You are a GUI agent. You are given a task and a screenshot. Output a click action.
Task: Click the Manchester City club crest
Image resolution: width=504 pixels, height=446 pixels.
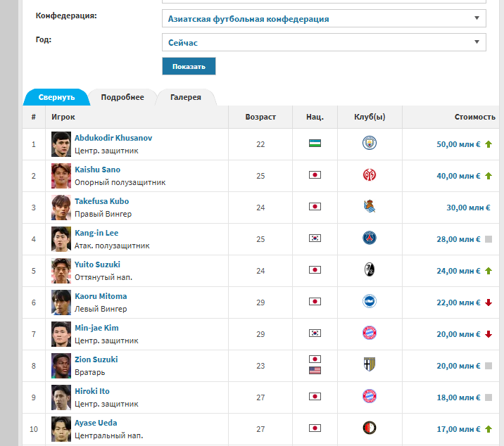pos(370,143)
